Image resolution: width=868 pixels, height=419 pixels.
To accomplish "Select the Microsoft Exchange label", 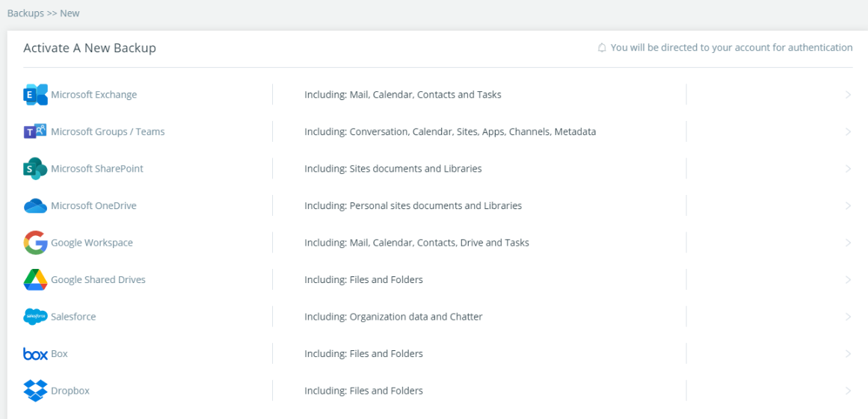I will click(x=94, y=95).
